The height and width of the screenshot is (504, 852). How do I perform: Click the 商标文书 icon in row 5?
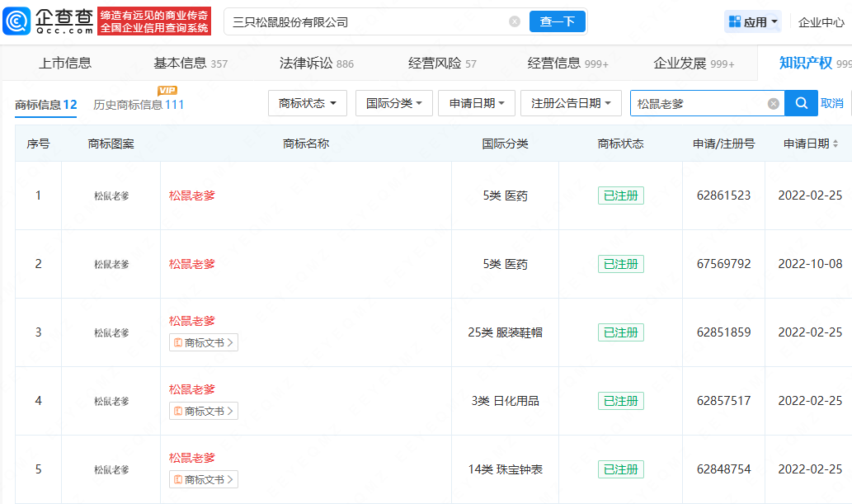[x=203, y=479]
